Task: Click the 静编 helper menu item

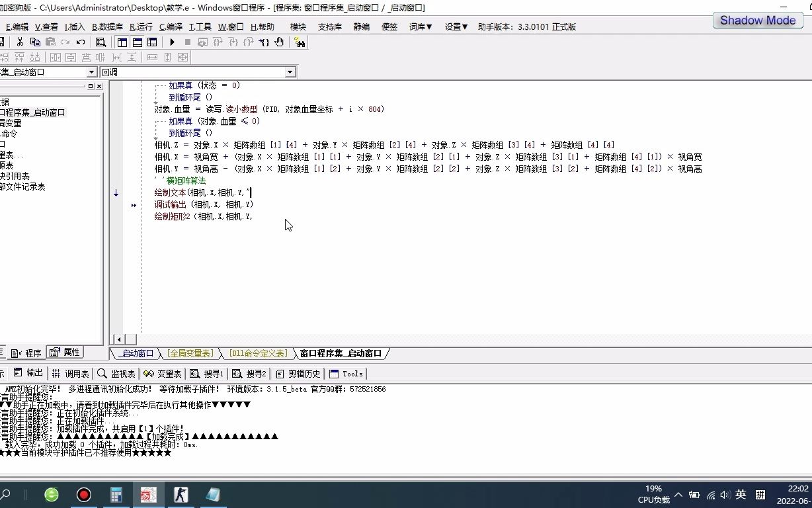Action: [362, 27]
